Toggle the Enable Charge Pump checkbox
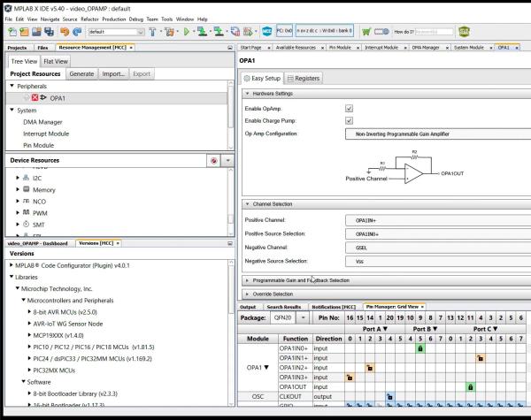Image resolution: width=531 pixels, height=420 pixels. tap(349, 120)
